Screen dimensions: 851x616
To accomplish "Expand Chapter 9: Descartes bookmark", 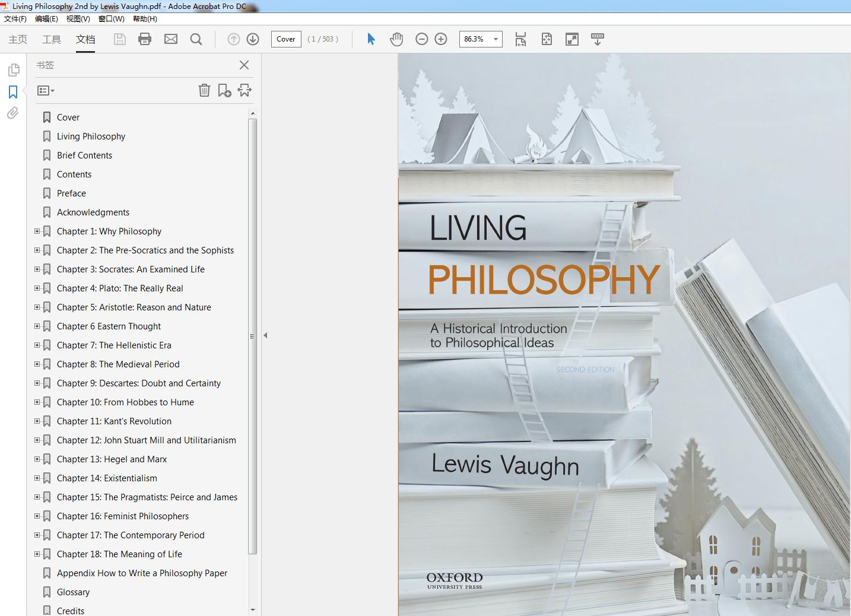I will tap(37, 383).
